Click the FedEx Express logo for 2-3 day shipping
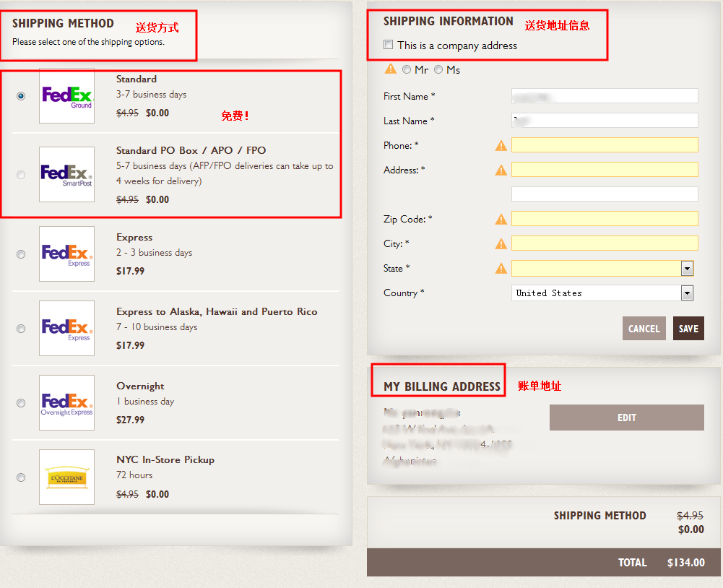The width and height of the screenshot is (723, 588). click(x=66, y=254)
